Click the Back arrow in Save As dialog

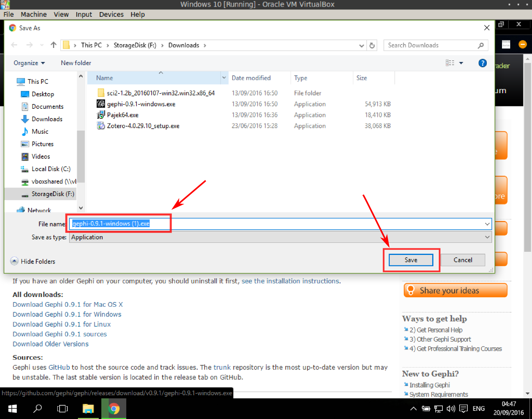(14, 45)
